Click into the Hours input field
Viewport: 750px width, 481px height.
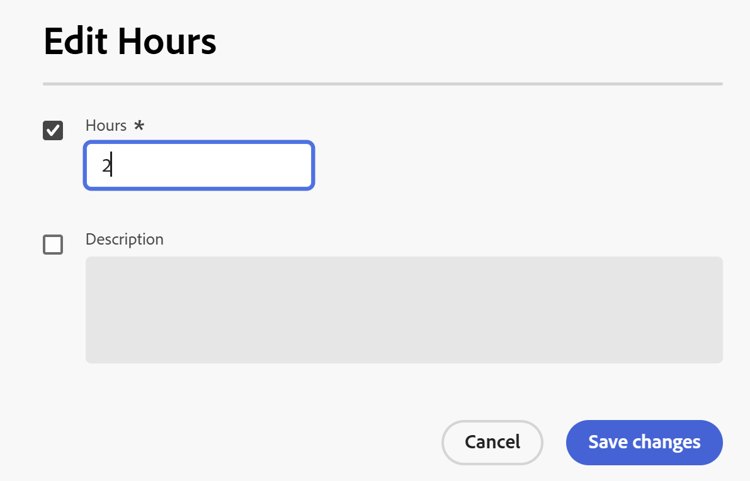(x=199, y=166)
